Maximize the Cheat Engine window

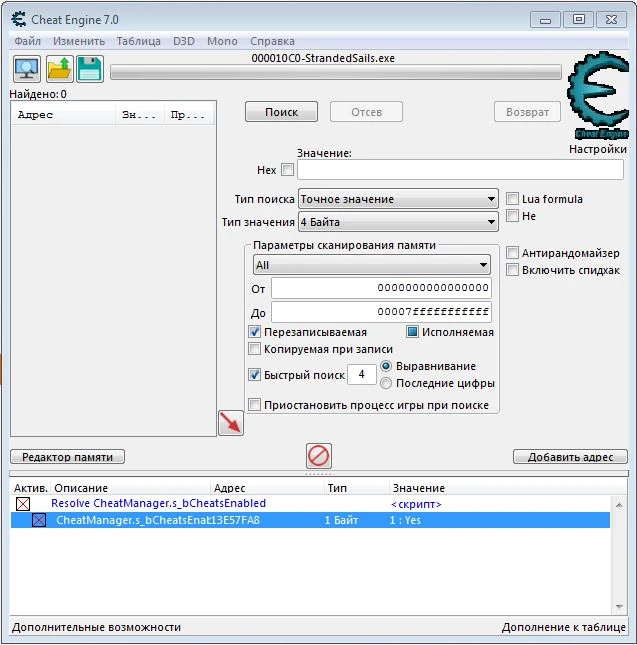579,19
